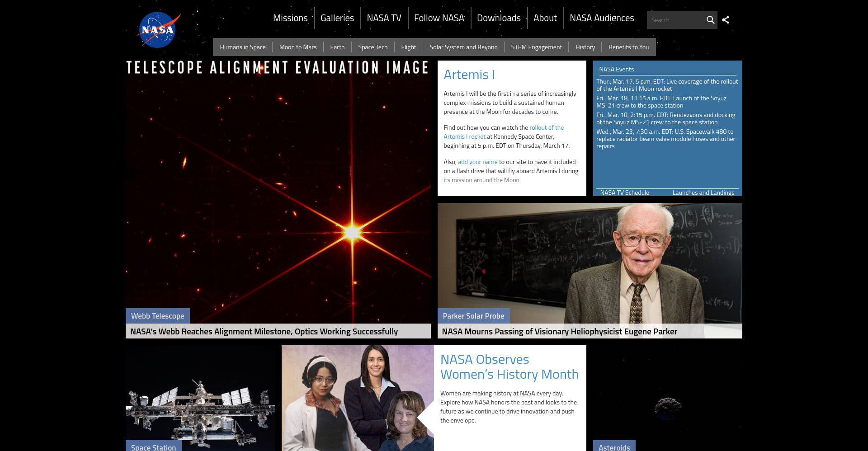Follow the add your name link

477,162
